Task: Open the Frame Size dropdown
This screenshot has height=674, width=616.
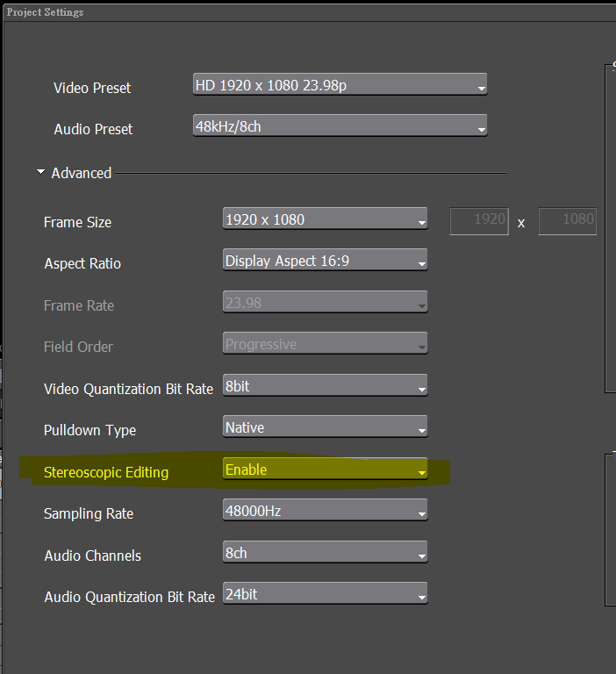Action: point(325,219)
